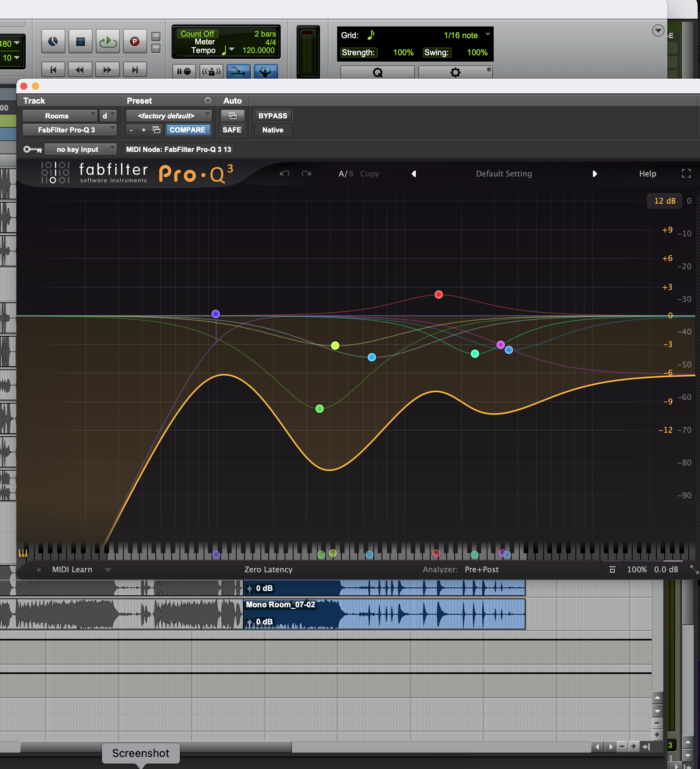Open the factory default preset list
700x769 pixels.
(x=169, y=116)
